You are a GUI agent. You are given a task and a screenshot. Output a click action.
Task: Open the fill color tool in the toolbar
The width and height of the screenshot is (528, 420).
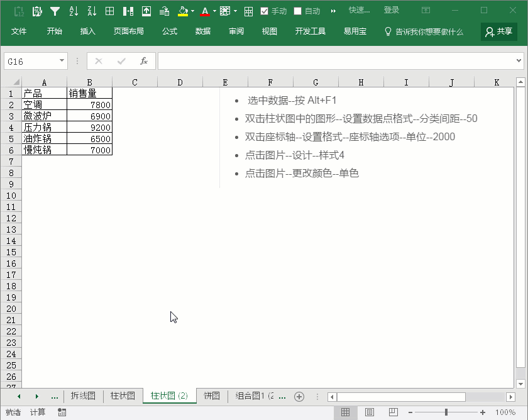tap(183, 9)
